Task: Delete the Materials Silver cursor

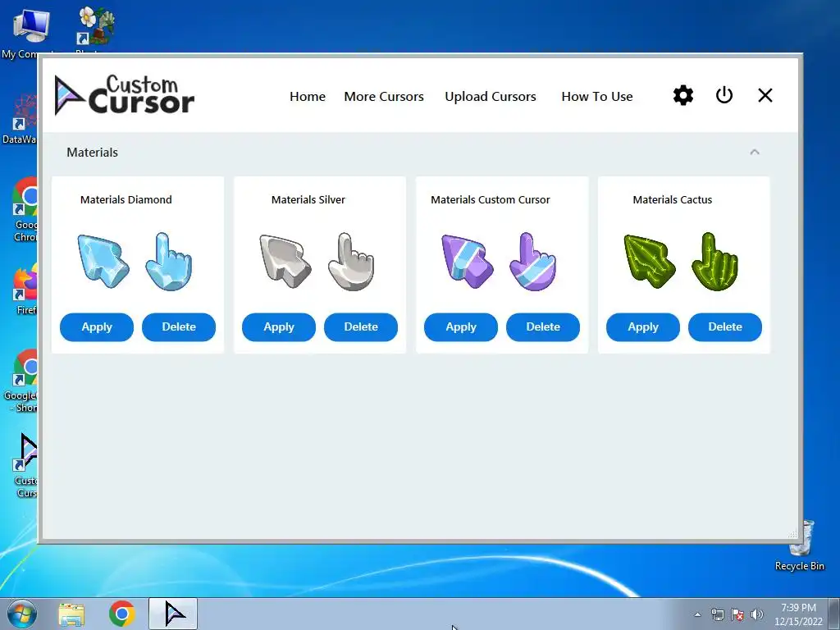Action: [x=361, y=326]
